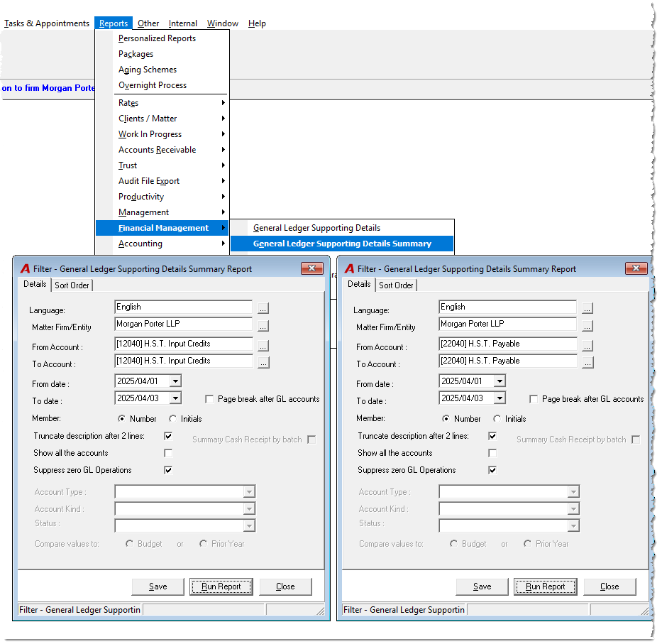The image size is (662, 644).
Task: Click To Account field showing 22040 H.S.T. Payable
Action: [508, 361]
